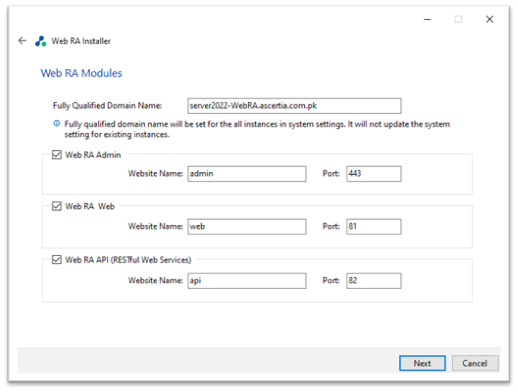Uncheck the Web RA Admin checkbox

click(57, 155)
